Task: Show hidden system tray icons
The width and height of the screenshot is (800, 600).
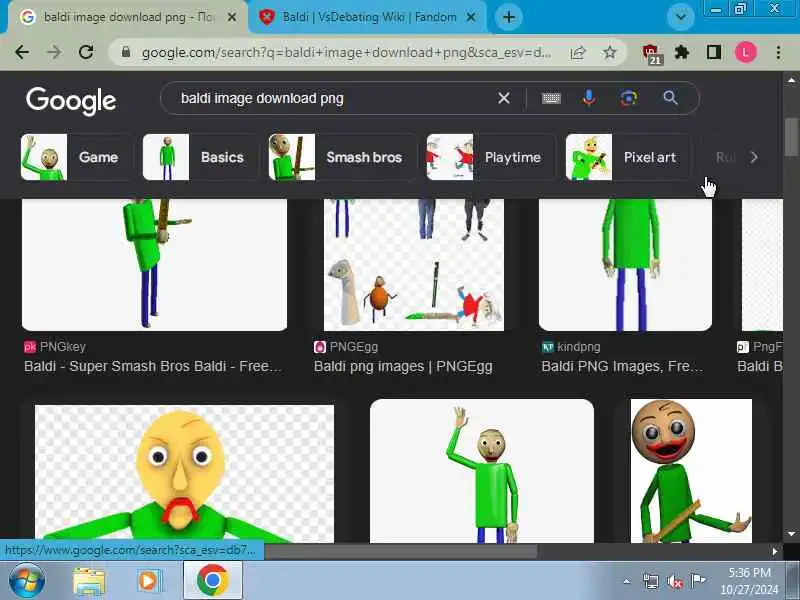Action: [627, 581]
